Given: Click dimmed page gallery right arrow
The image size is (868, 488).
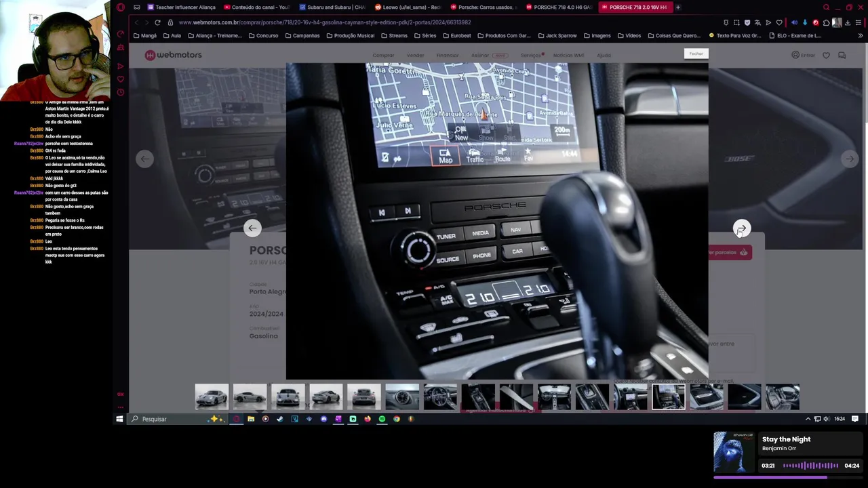Looking at the screenshot, I should coord(850,159).
